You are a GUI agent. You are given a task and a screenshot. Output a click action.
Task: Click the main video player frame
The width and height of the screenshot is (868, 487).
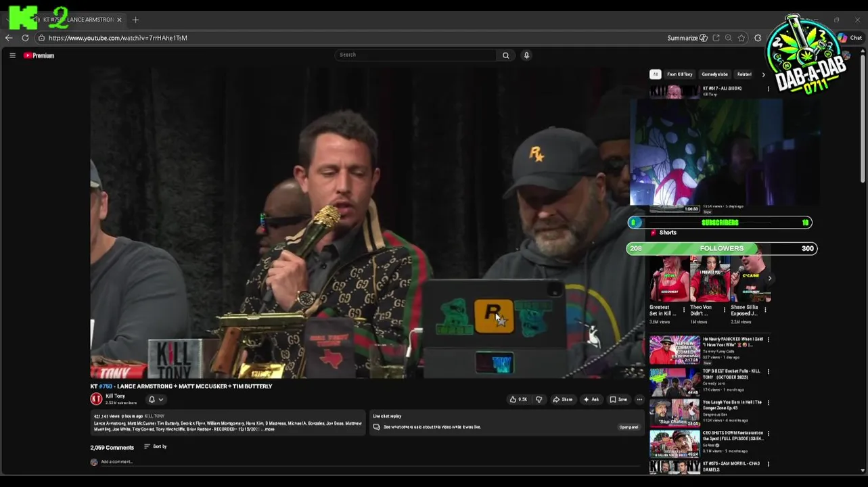(x=366, y=222)
